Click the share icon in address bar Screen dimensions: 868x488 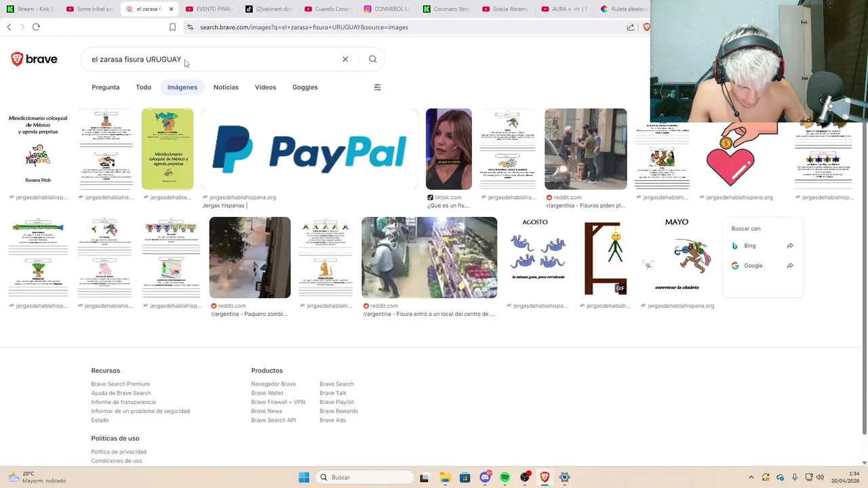(x=631, y=27)
